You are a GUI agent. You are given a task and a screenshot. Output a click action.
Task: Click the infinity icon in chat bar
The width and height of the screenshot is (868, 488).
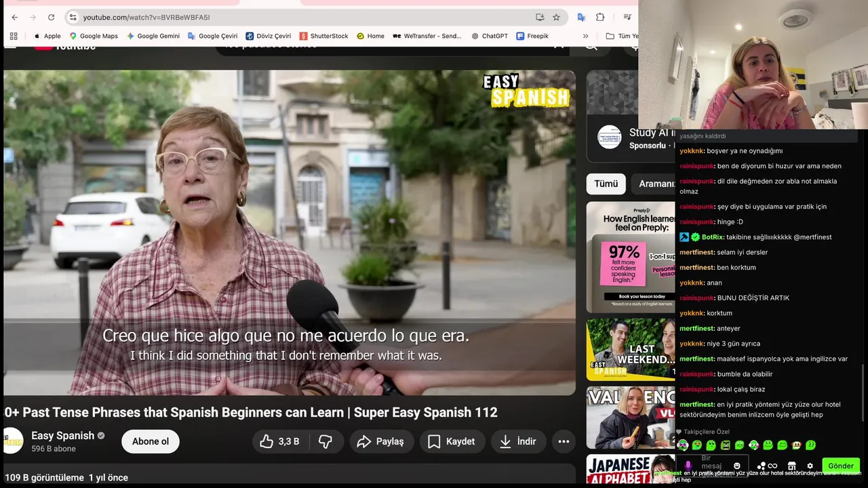[x=772, y=466]
